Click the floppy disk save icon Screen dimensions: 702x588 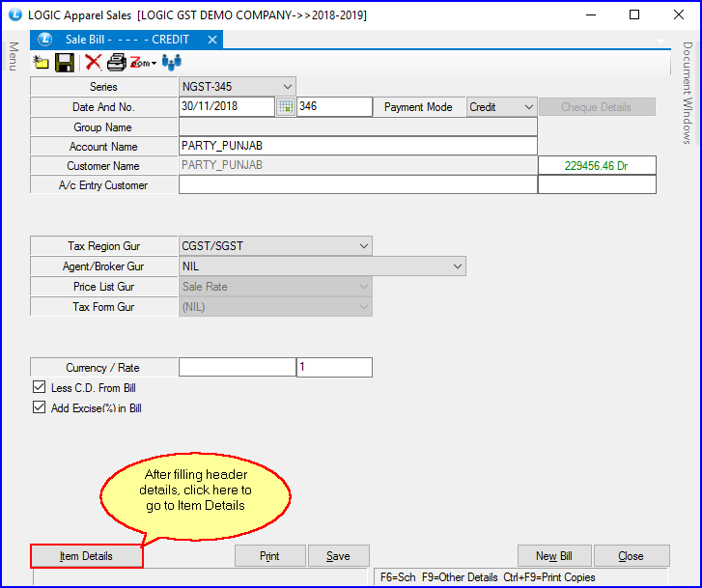tap(65, 62)
